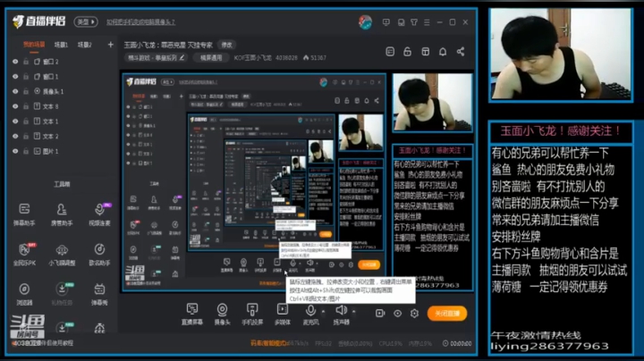This screenshot has width=644, height=361.
Task: Switch to the 我的场景 tab
Action: click(x=34, y=45)
